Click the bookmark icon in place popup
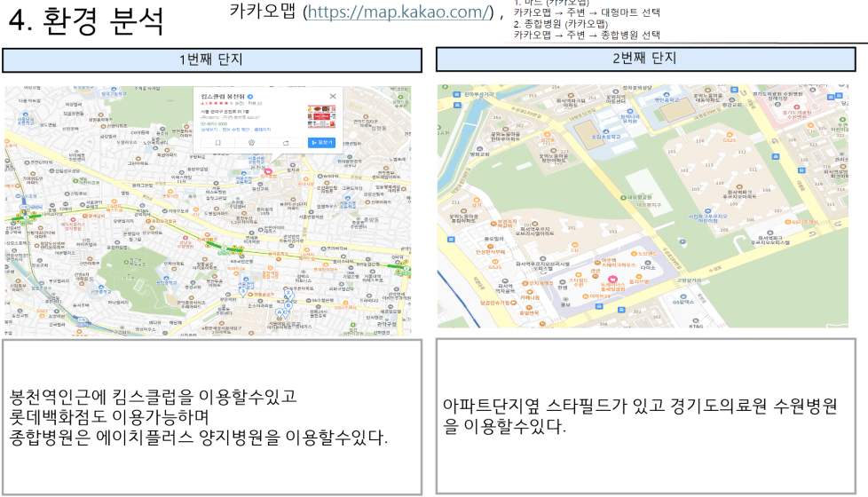This screenshot has height=497, width=868. click(x=218, y=143)
